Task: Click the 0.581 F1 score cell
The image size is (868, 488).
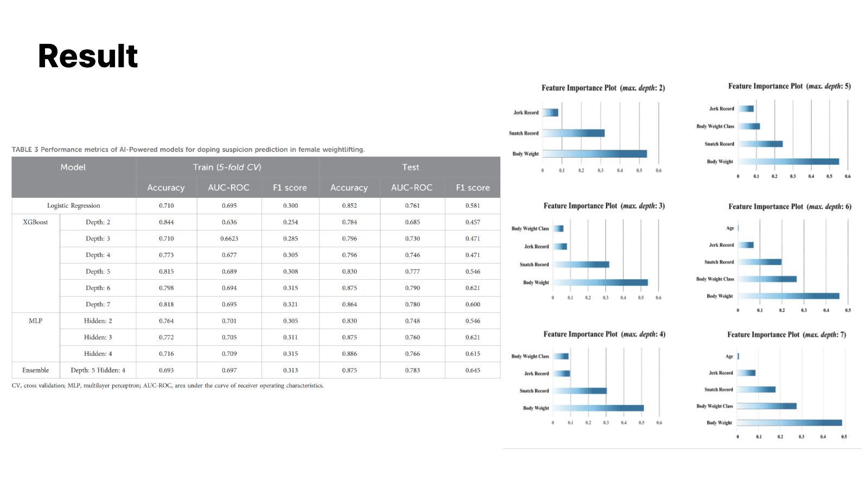Action: coord(473,206)
